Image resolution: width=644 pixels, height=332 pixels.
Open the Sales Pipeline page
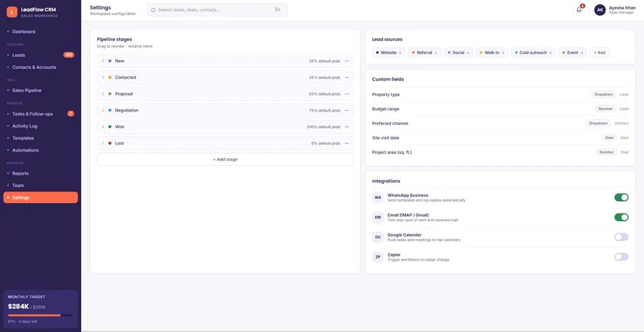tap(40, 90)
